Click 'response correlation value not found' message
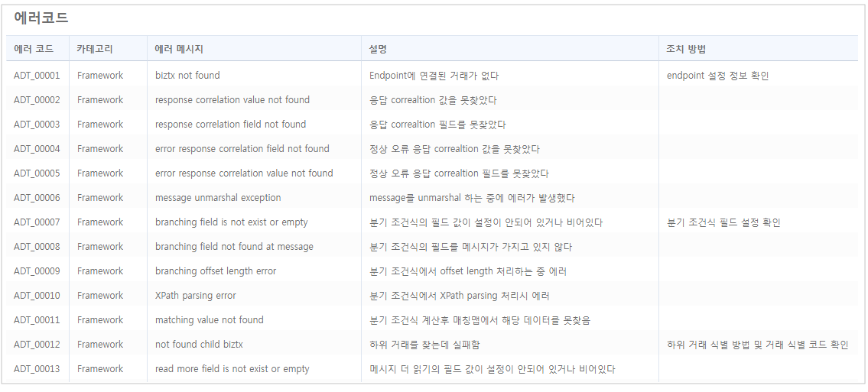The height and width of the screenshot is (392, 868). [x=232, y=100]
